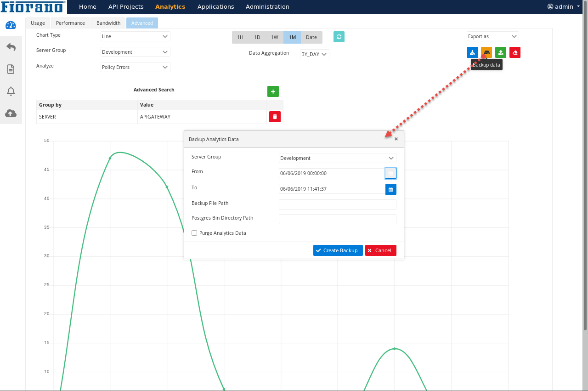588x391 pixels.
Task: Open the Data Aggregation BY_DAY dropdown
Action: pos(315,54)
